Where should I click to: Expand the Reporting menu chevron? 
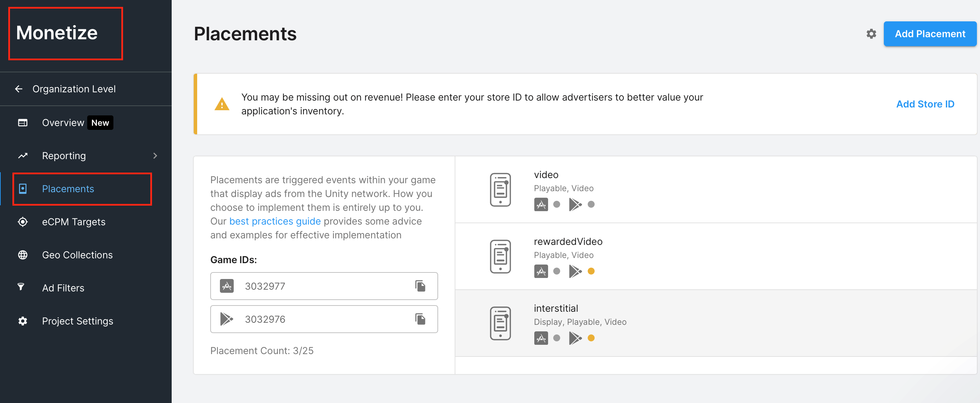[155, 156]
